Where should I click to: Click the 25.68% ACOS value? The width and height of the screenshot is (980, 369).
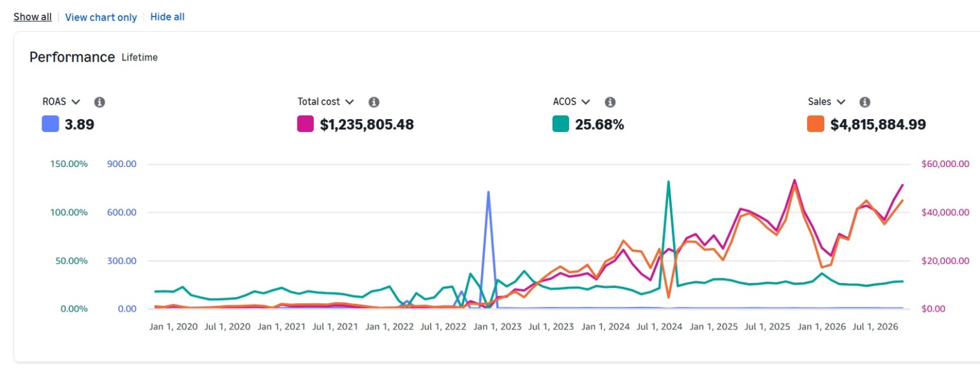[600, 125]
